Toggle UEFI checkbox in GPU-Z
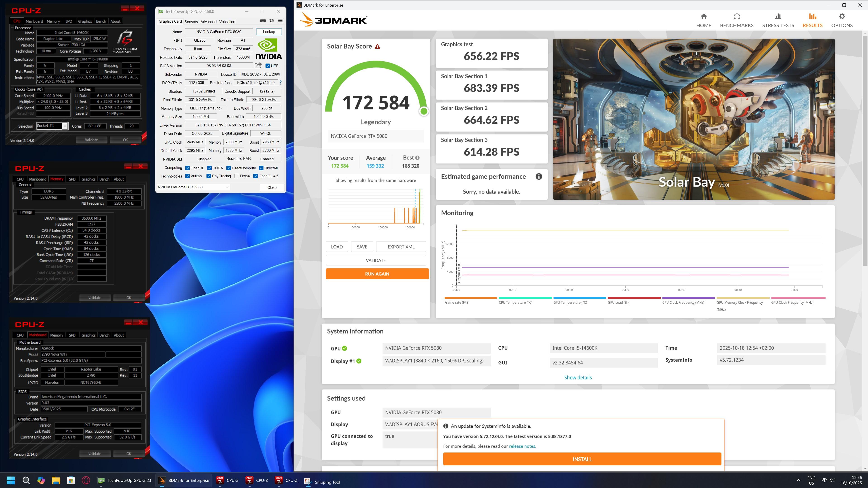 pos(268,66)
